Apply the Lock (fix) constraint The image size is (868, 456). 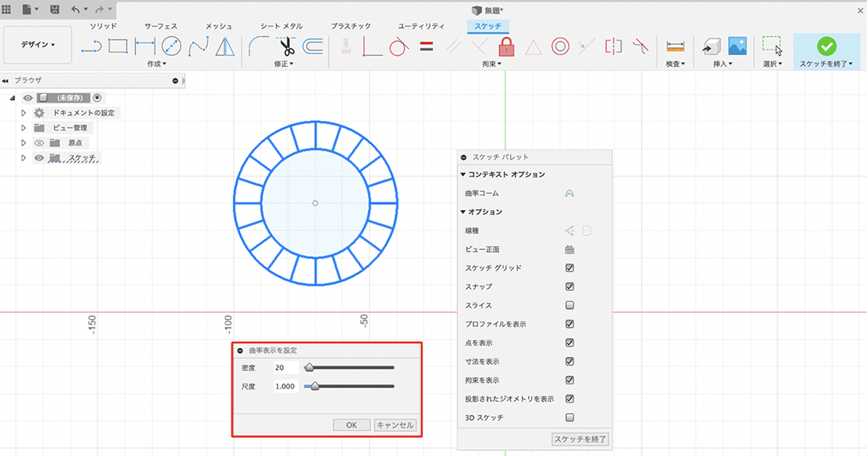pos(506,47)
